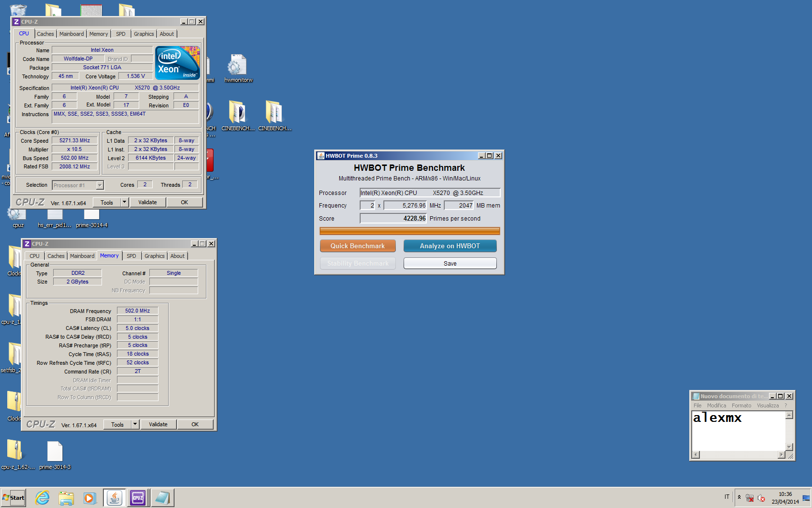This screenshot has width=812, height=508.
Task: Open Windows Media Player from taskbar
Action: pyautogui.click(x=89, y=498)
